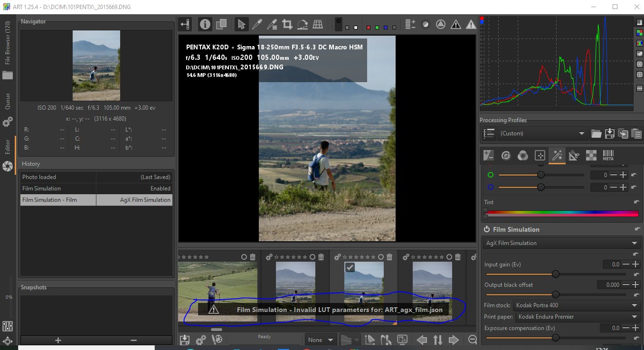Toggle the image info overlay button
Screen dimensions: 644x350
tap(205, 24)
